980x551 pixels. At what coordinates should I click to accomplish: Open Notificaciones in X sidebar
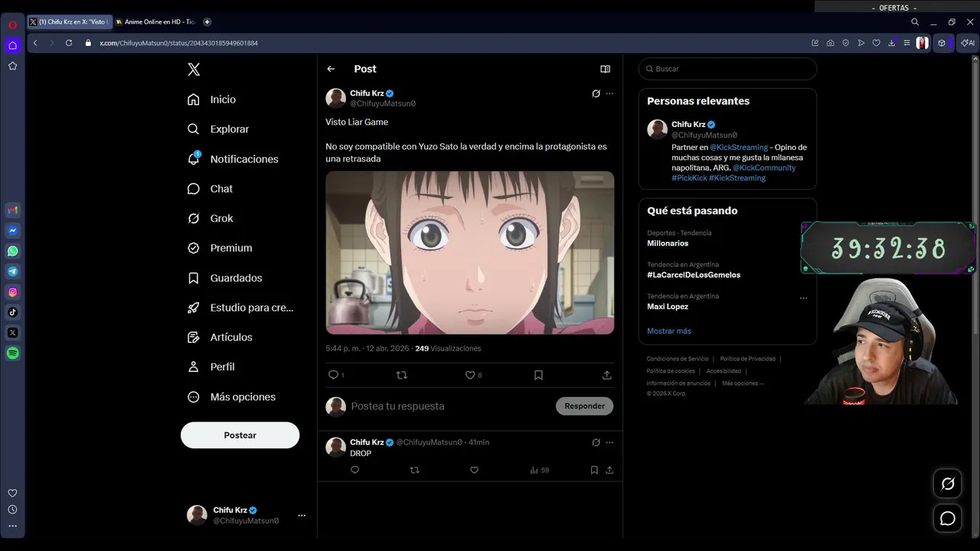point(233,159)
